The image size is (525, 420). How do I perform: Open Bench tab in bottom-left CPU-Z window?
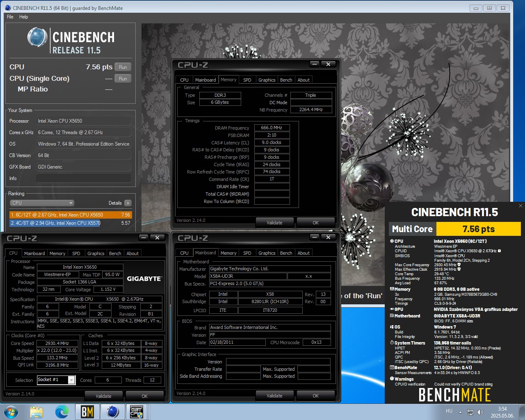coord(115,253)
